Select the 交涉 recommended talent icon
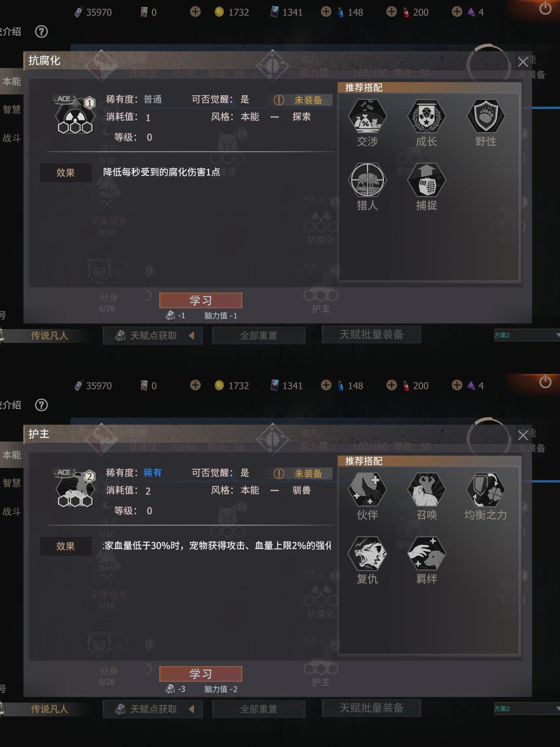 click(367, 117)
